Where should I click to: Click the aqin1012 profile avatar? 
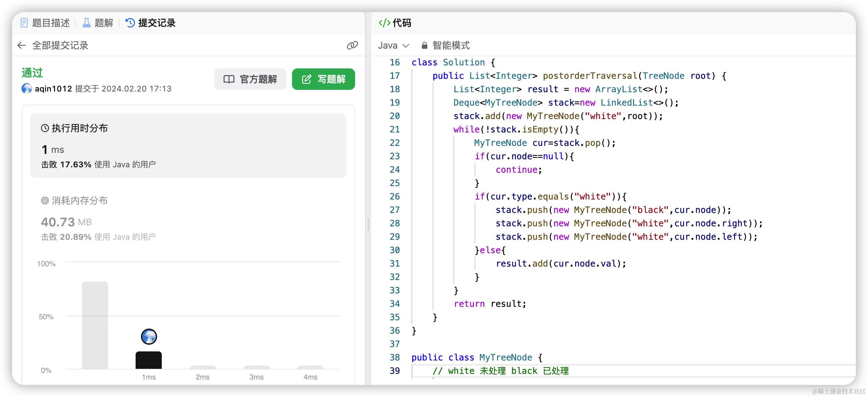(27, 89)
